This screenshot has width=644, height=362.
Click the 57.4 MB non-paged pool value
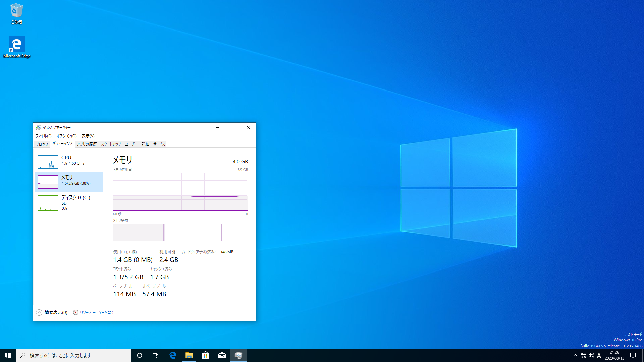coord(154,294)
